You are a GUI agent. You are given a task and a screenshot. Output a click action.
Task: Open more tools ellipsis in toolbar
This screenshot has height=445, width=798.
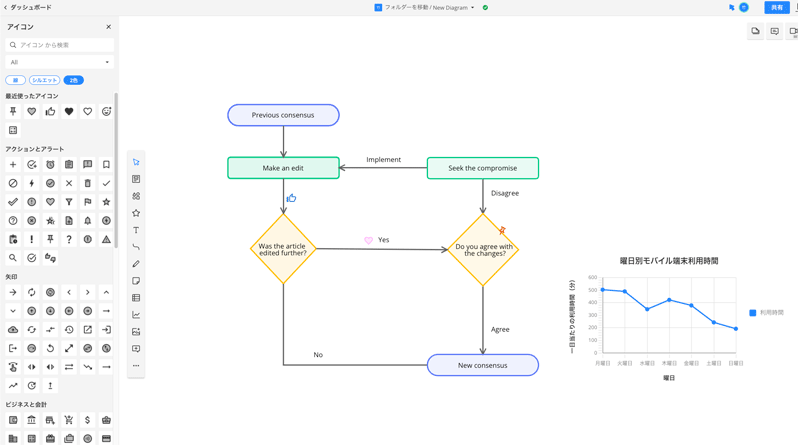click(x=136, y=366)
